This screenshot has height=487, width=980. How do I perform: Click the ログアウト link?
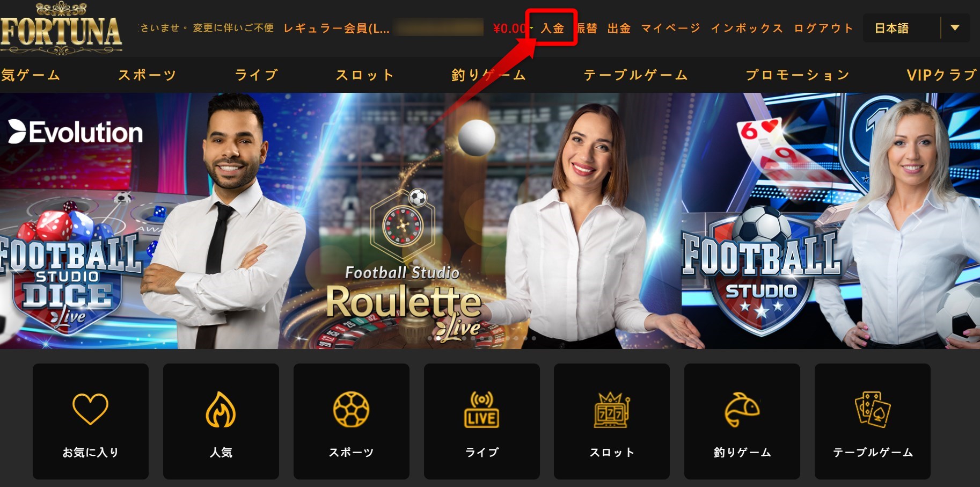tap(824, 28)
